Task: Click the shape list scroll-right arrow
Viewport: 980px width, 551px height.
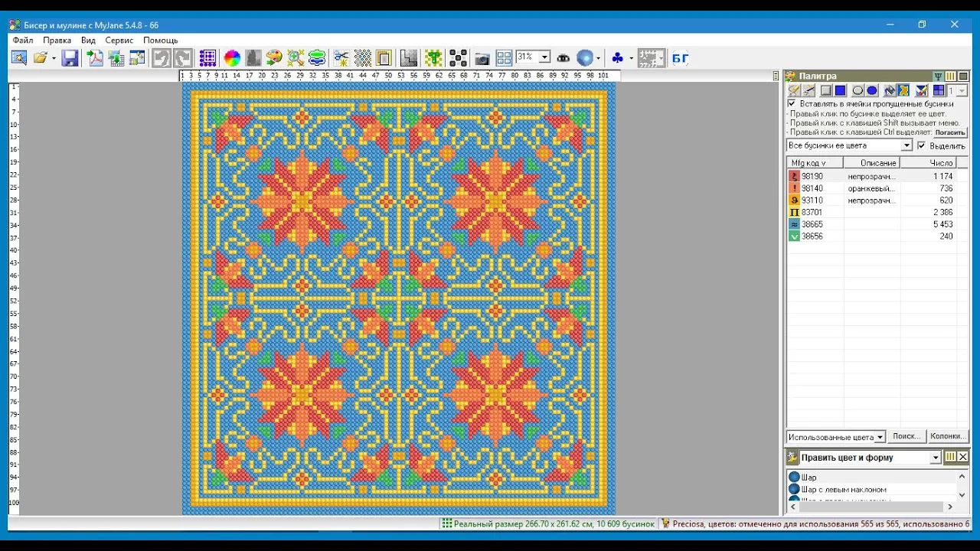Action: [949, 507]
